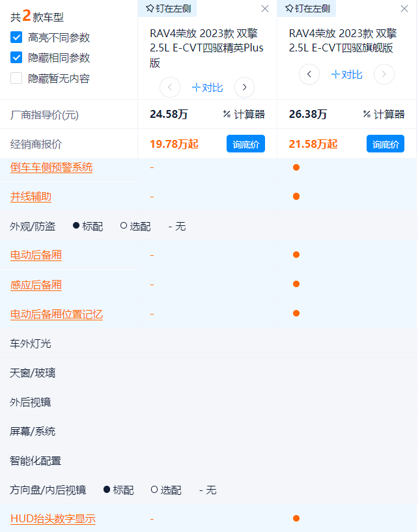Close the 四驱精英Plus版 column with X
The width and height of the screenshot is (420, 532).
pos(265,8)
